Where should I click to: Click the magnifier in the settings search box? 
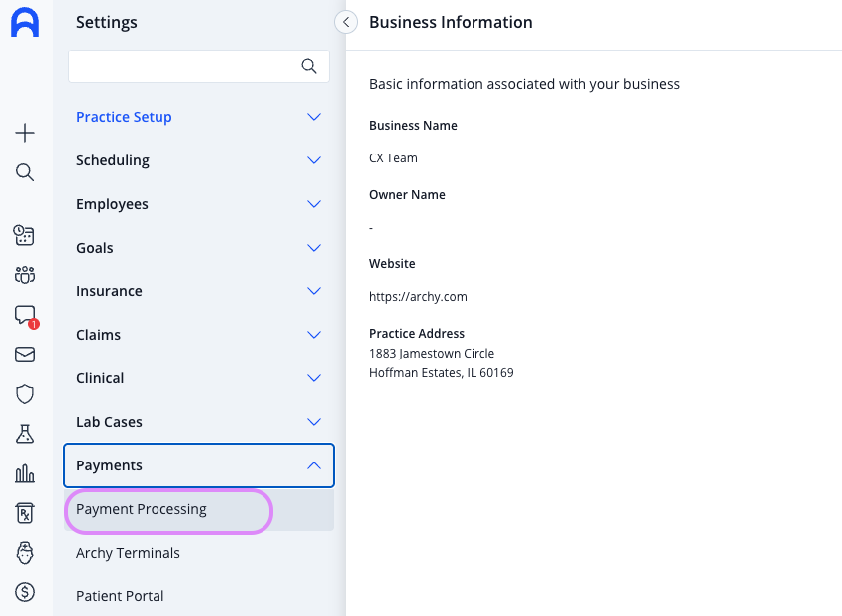coord(309,66)
